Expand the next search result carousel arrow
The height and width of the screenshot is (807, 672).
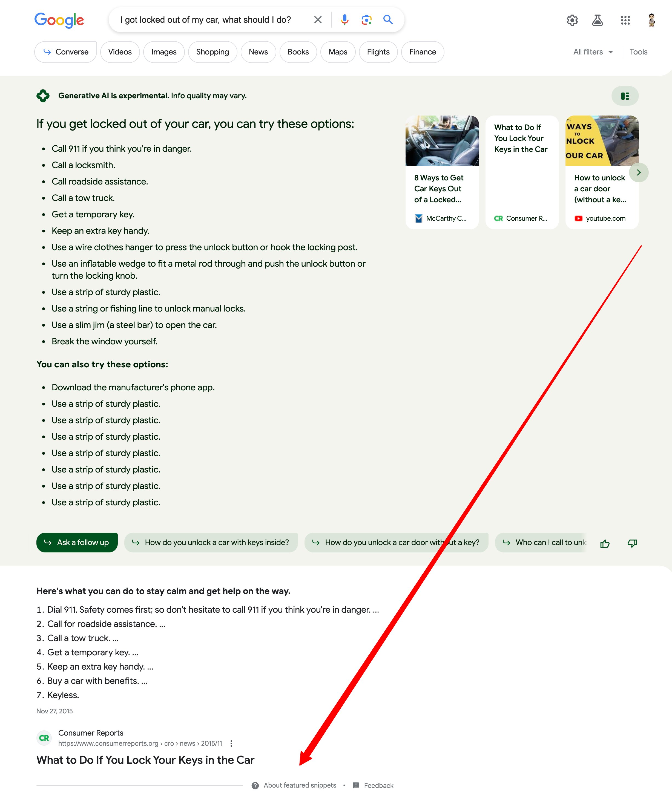coord(638,172)
